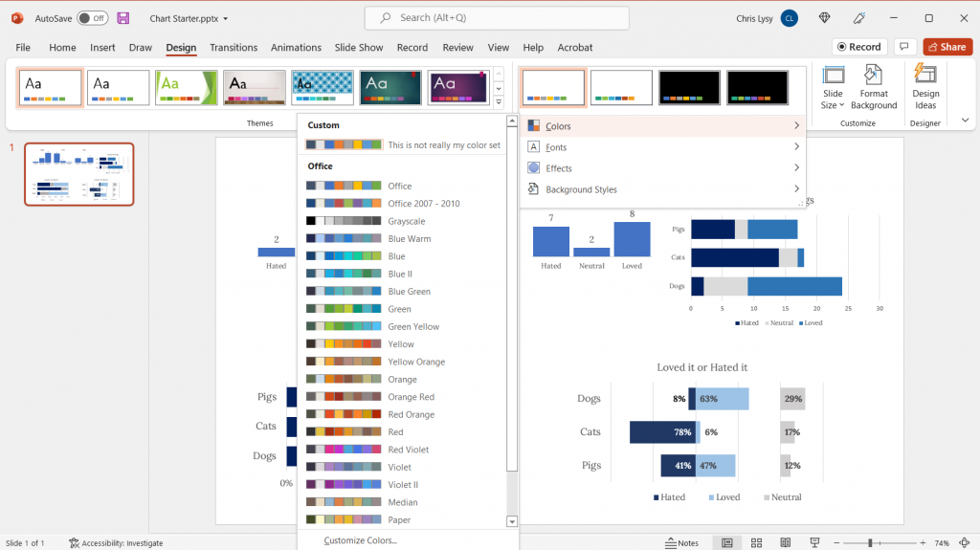The image size is (980, 550).
Task: Click the Colors icon in variants menu
Action: point(534,125)
